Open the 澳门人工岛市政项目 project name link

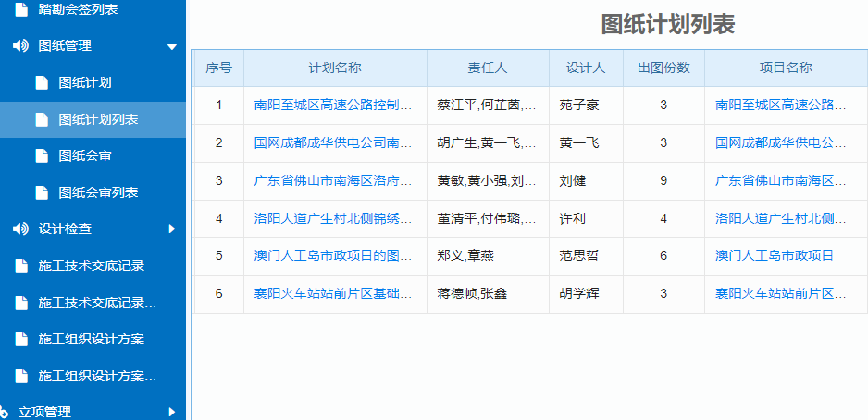click(774, 254)
